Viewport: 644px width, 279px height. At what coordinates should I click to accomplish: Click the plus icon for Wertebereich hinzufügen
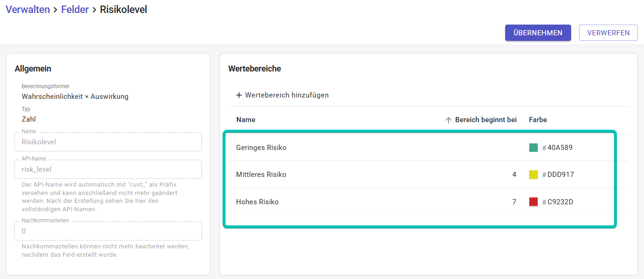239,95
